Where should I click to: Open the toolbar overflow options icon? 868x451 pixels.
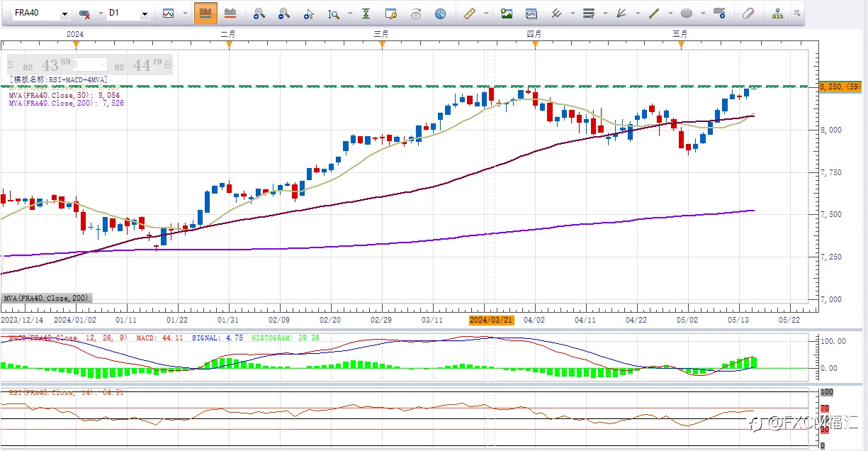tap(798, 13)
